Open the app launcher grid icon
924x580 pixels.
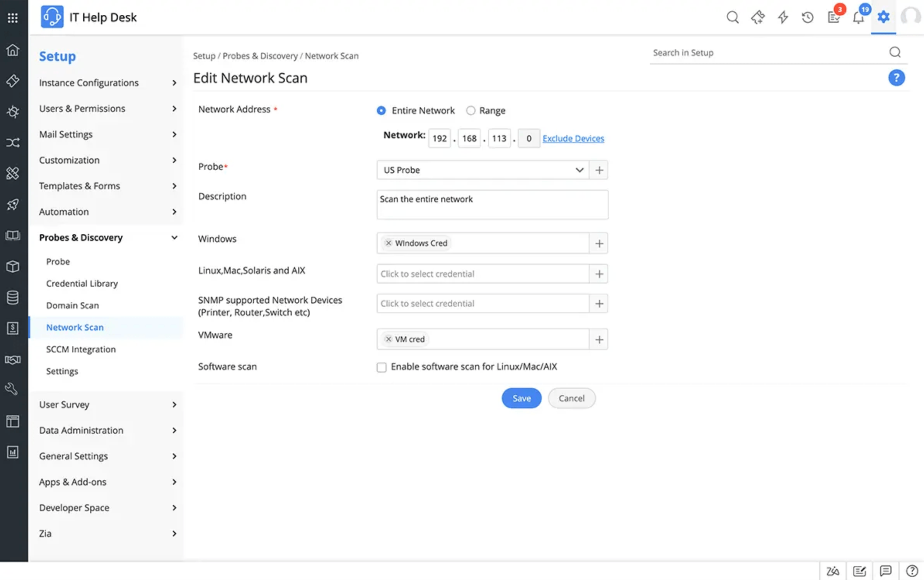[x=13, y=17]
